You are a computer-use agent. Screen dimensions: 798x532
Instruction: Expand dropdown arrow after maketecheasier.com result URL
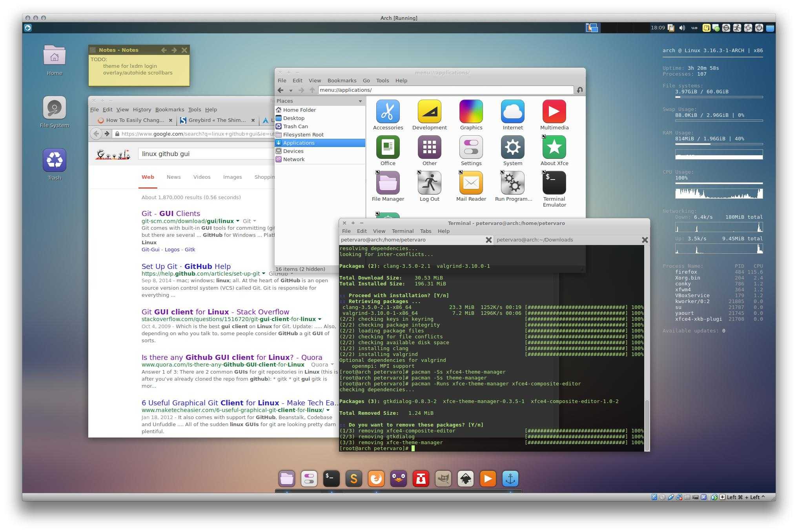(328, 410)
